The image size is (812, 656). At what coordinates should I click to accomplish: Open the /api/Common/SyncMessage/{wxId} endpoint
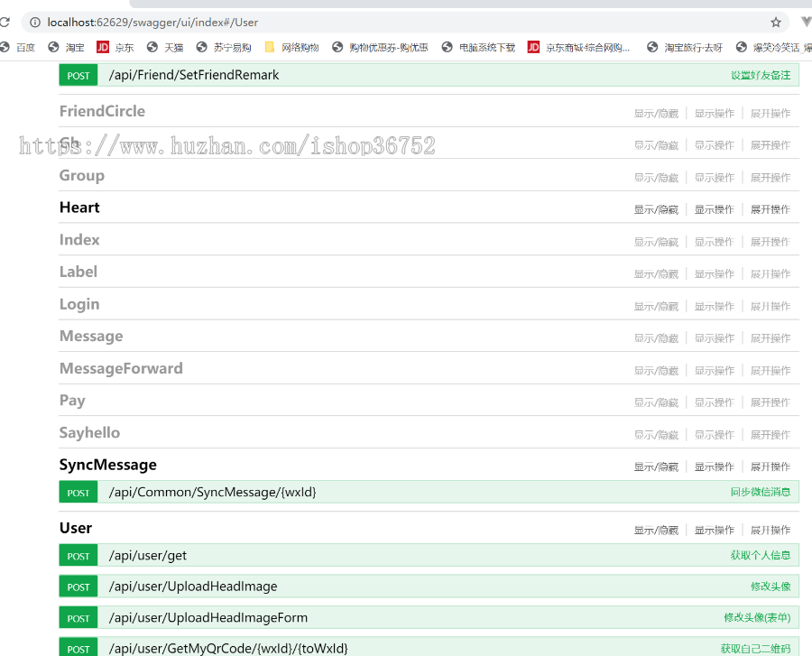point(212,492)
